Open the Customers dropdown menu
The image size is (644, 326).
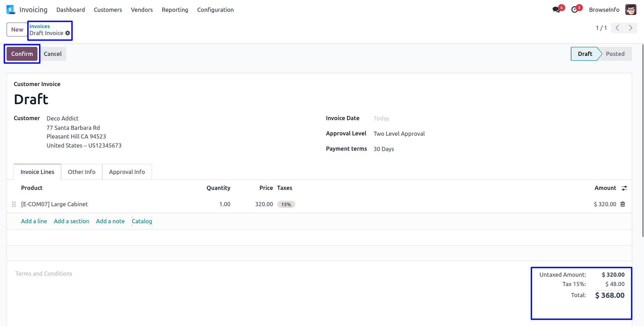pos(108,10)
